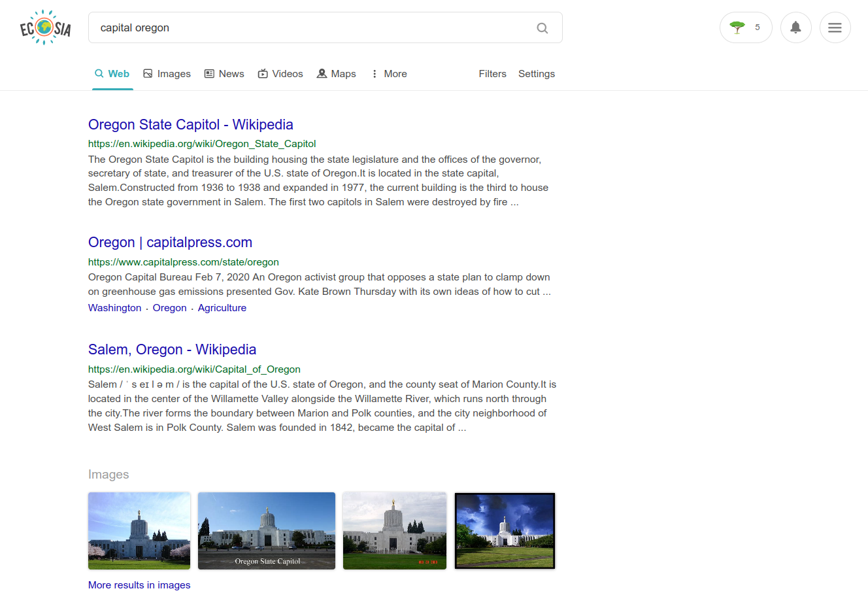
Task: Open notifications bell
Action: (x=795, y=27)
